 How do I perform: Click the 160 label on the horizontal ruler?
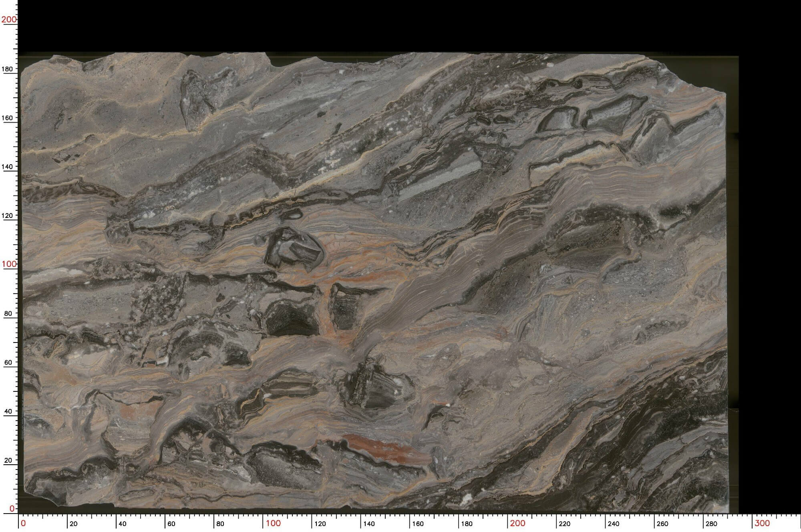(418, 524)
